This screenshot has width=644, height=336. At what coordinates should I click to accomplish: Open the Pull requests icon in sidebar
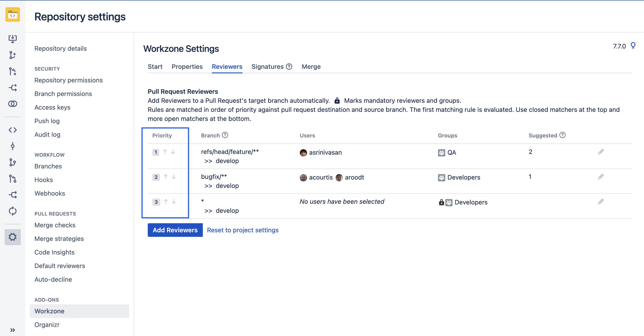point(12,179)
